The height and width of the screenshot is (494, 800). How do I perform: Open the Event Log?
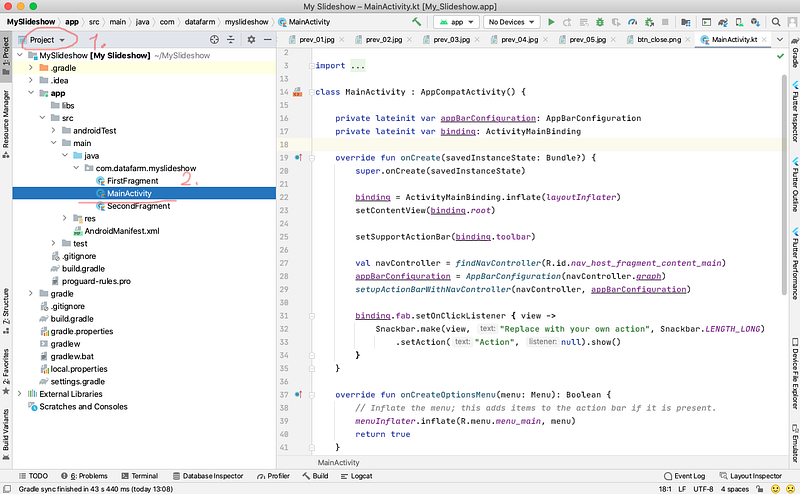coord(684,476)
